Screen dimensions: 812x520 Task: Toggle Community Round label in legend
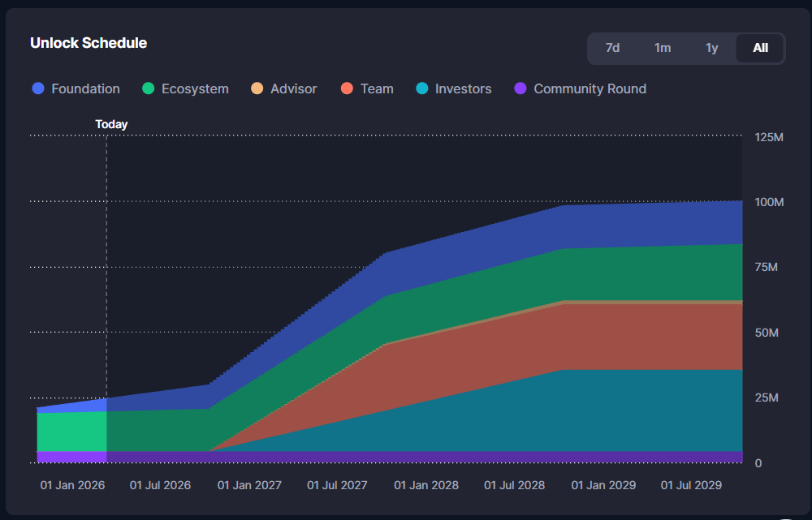tap(590, 89)
